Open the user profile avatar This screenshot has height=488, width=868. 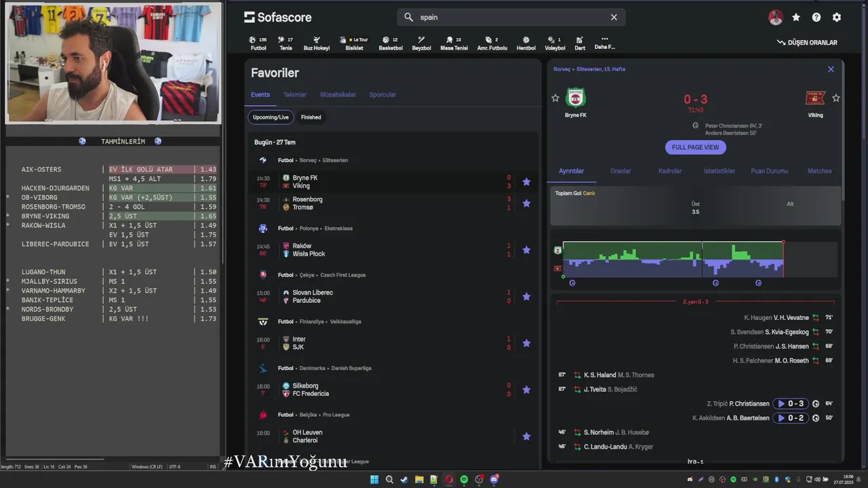pos(776,18)
